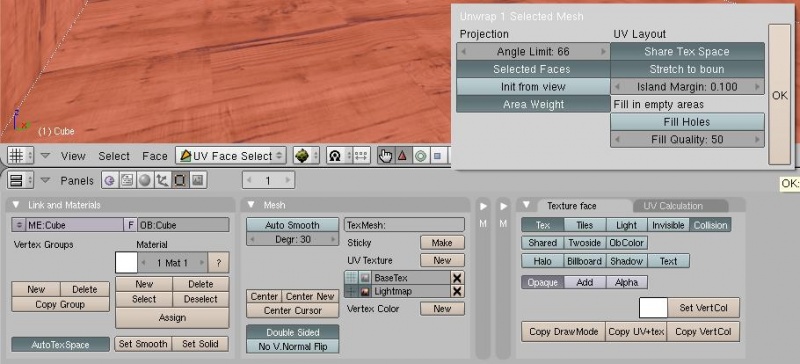Select the rotate manipulator circle icon

point(420,156)
